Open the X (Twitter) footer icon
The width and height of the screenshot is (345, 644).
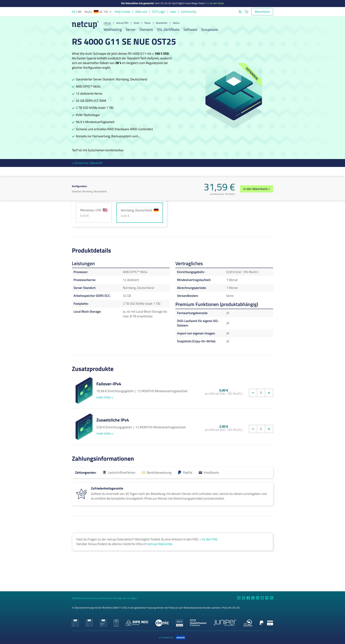coord(253,598)
